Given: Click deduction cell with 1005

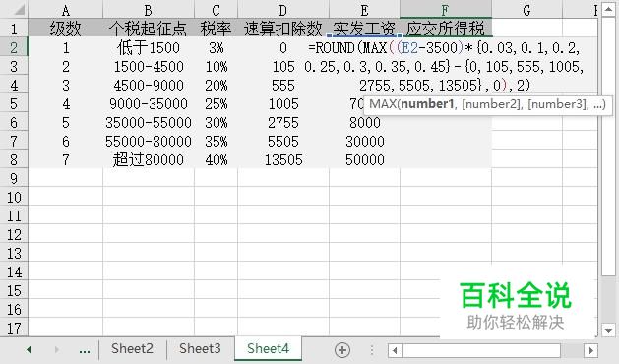Looking at the screenshot, I should [x=283, y=103].
